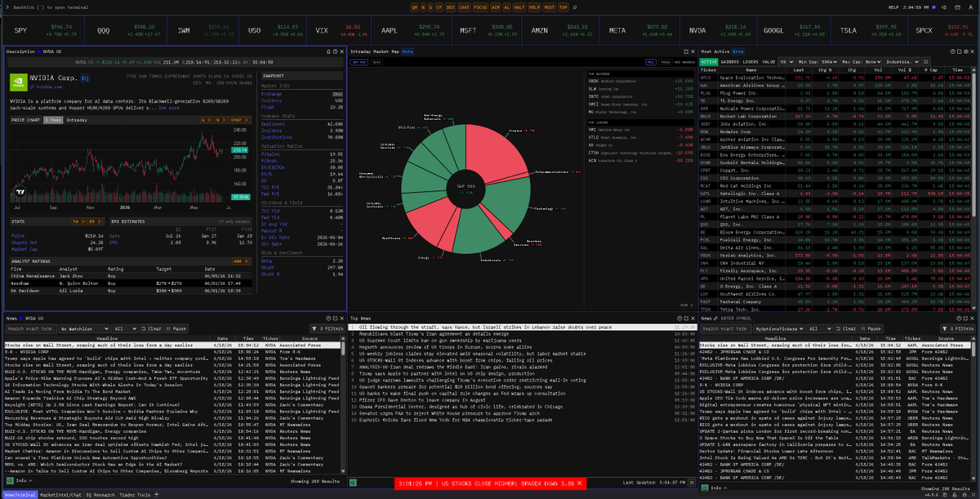Open help icon in Description panel header
The image size is (980, 499).
(335, 51)
